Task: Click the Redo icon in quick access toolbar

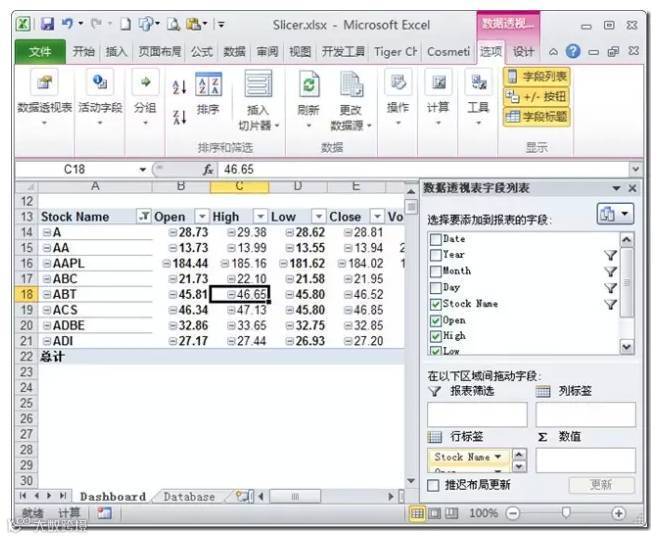Action: (96, 24)
